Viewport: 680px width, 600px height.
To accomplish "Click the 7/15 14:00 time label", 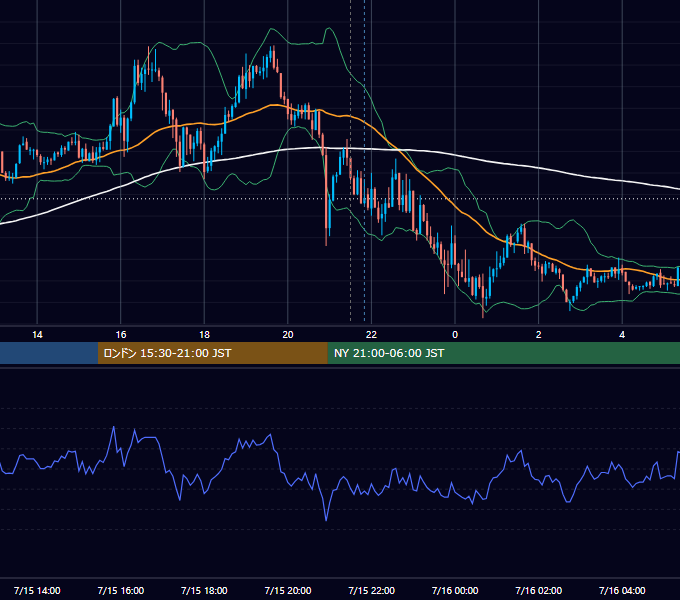I will click(x=37, y=590).
